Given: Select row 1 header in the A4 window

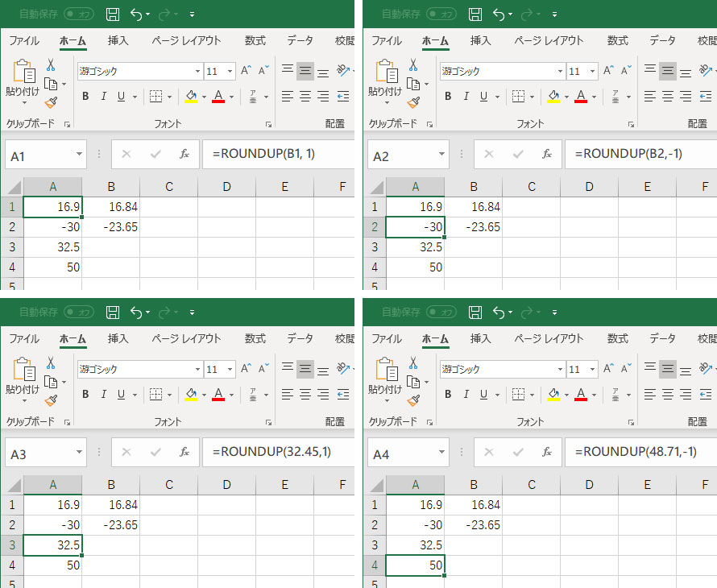Looking at the screenshot, I should 375,505.
